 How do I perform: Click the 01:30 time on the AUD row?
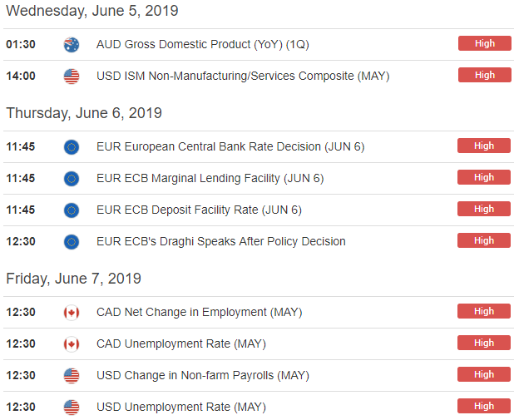tap(21, 44)
